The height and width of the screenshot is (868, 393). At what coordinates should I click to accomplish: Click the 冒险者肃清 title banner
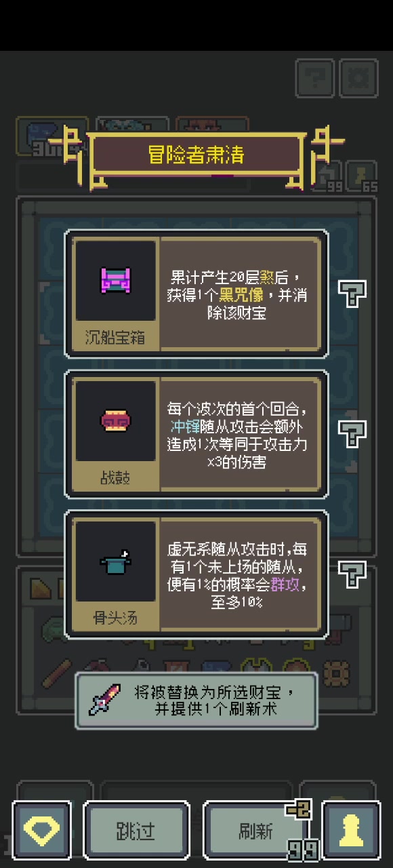pyautogui.click(x=196, y=155)
